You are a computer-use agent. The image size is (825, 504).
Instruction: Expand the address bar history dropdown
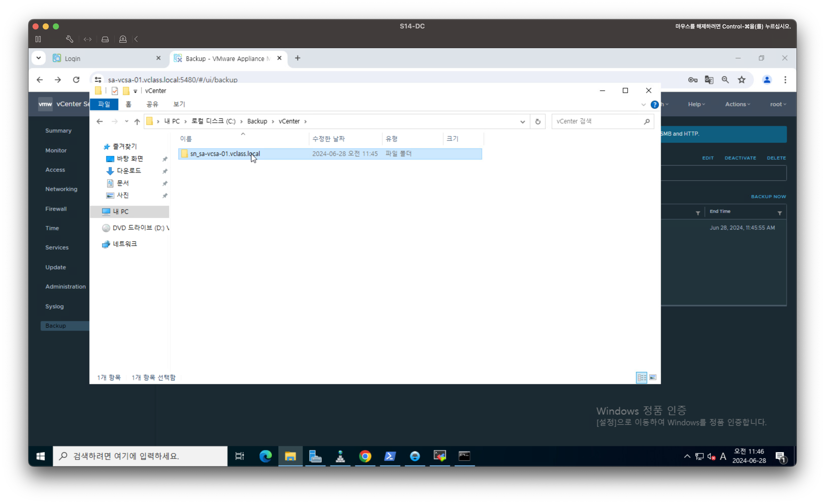pyautogui.click(x=522, y=122)
